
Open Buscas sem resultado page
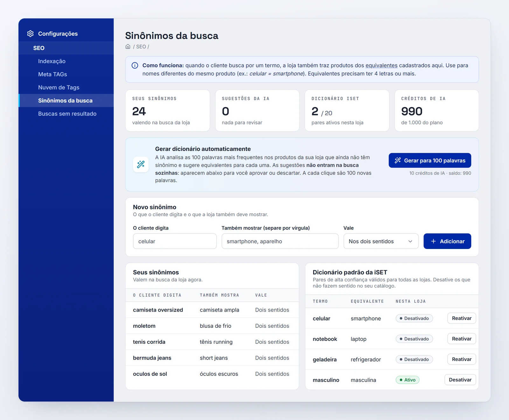pyautogui.click(x=66, y=114)
